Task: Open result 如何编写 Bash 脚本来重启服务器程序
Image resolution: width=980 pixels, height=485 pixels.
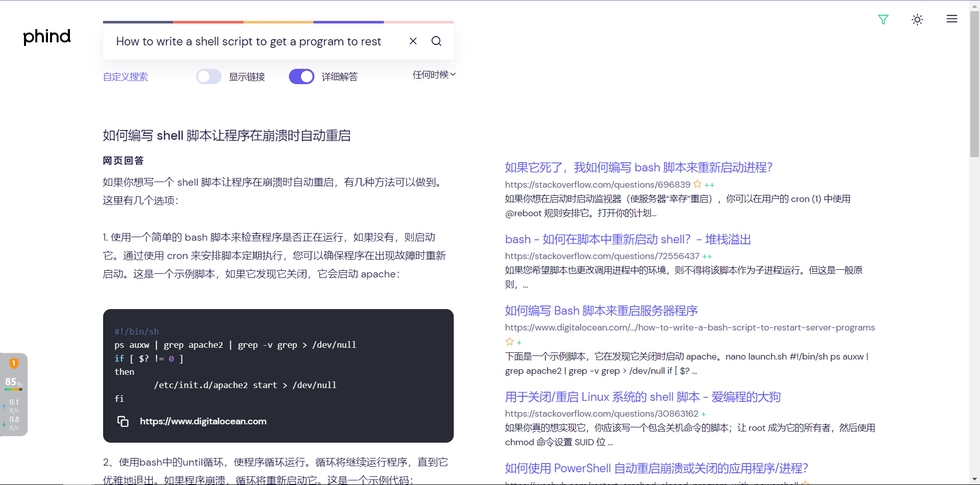Action: (x=601, y=311)
